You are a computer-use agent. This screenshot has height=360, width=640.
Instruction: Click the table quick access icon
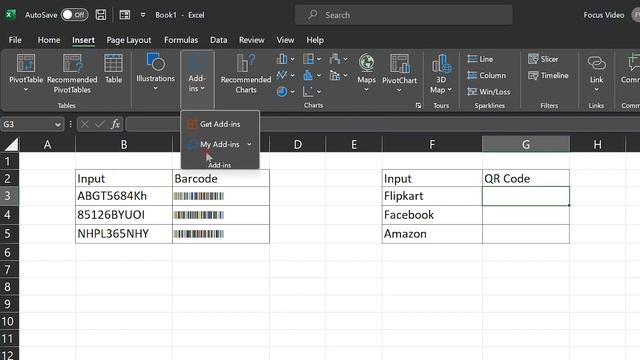125,15
